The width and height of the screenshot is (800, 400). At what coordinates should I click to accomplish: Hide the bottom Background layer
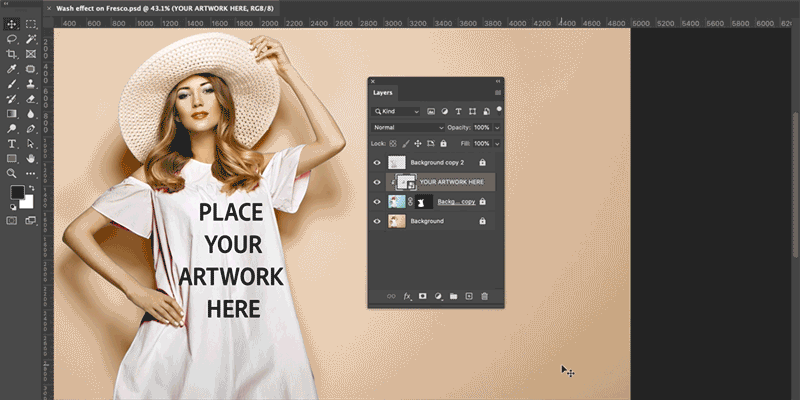[378, 221]
